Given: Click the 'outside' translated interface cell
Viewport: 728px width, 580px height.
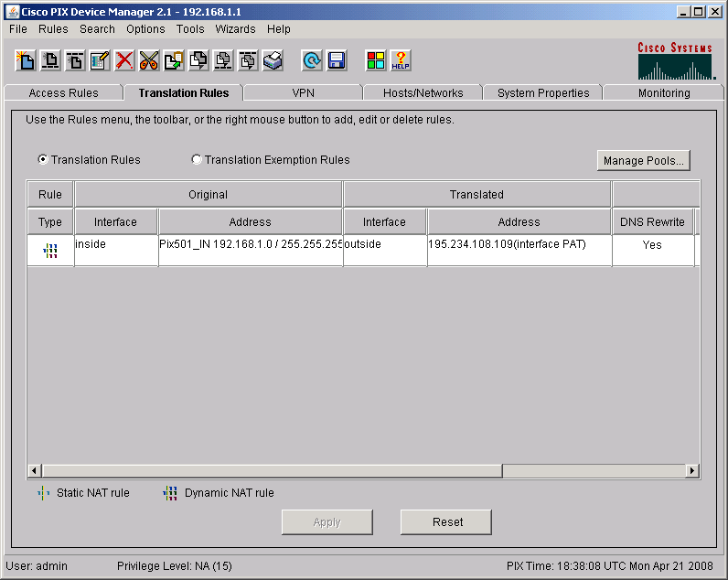Looking at the screenshot, I should click(x=385, y=251).
